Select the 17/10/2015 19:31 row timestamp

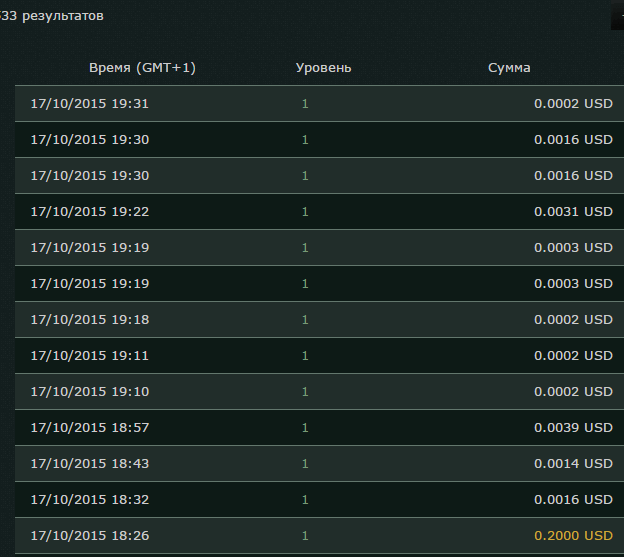[90, 104]
